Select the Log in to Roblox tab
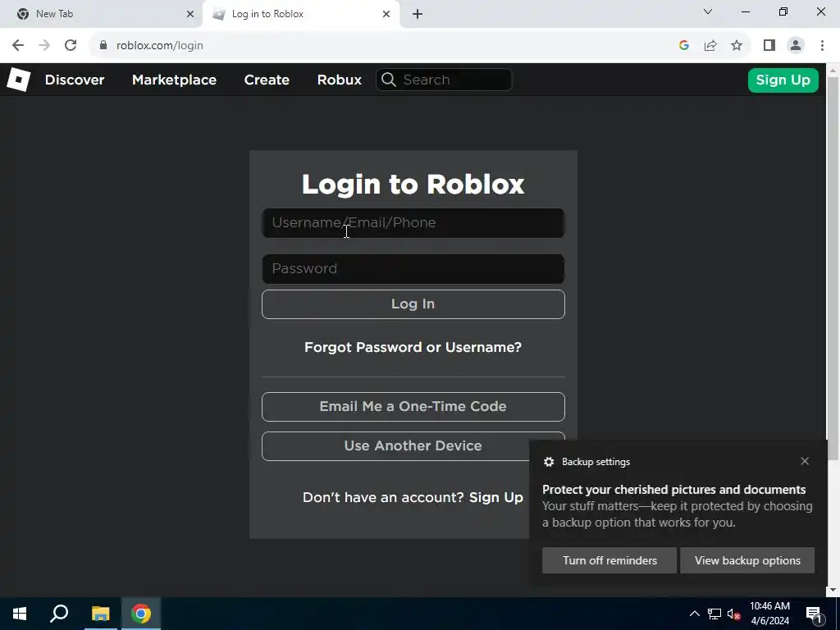The image size is (840, 630). coord(300,14)
